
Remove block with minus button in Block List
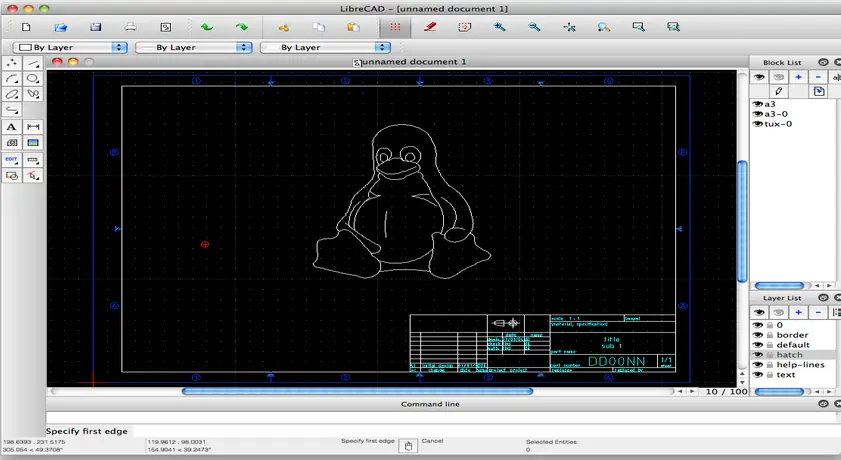818,77
